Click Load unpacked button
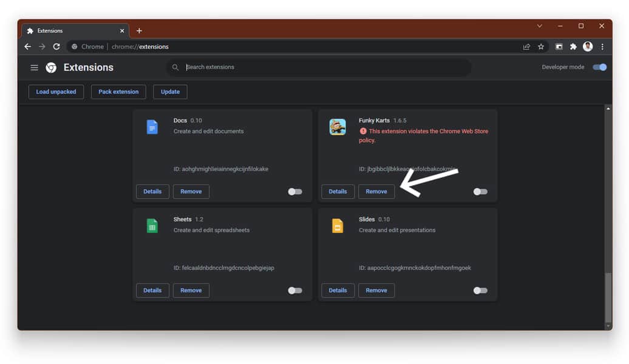Viewport: 629px width, 364px height. point(56,92)
